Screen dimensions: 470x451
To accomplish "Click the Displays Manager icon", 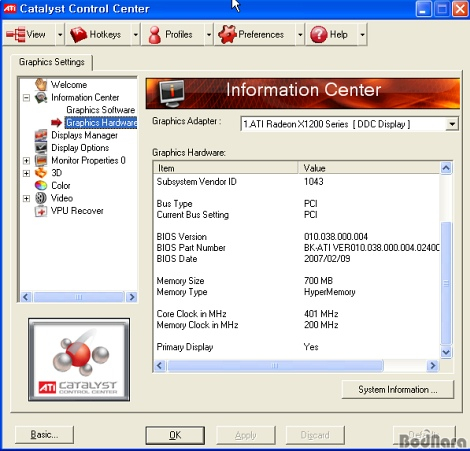I will pyautogui.click(x=41, y=135).
